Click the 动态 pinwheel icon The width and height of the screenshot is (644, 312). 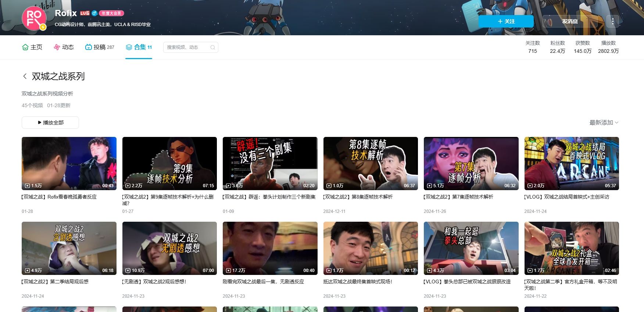tap(57, 47)
